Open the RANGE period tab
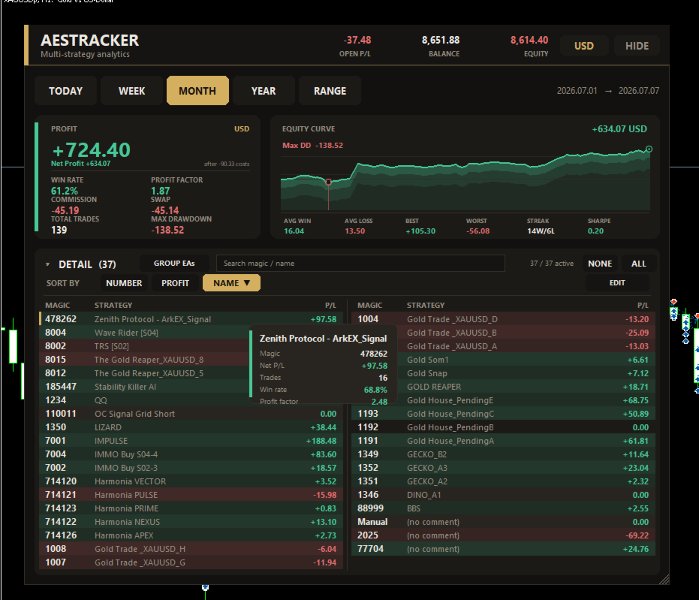The width and height of the screenshot is (699, 600). click(x=329, y=91)
